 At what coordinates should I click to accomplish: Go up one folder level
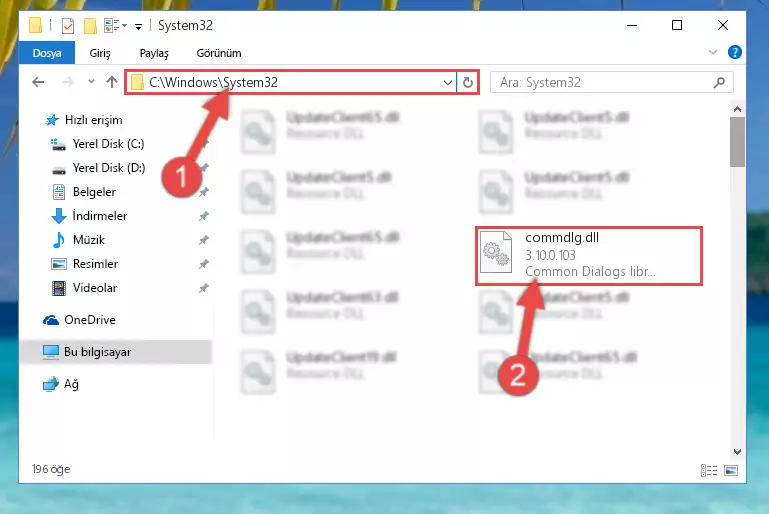[112, 82]
